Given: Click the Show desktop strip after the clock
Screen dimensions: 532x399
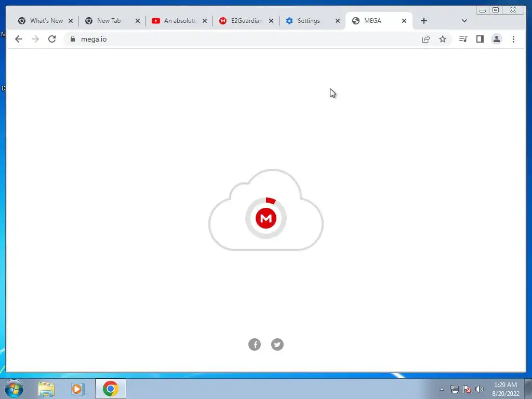Looking at the screenshot, I should click(528, 389).
